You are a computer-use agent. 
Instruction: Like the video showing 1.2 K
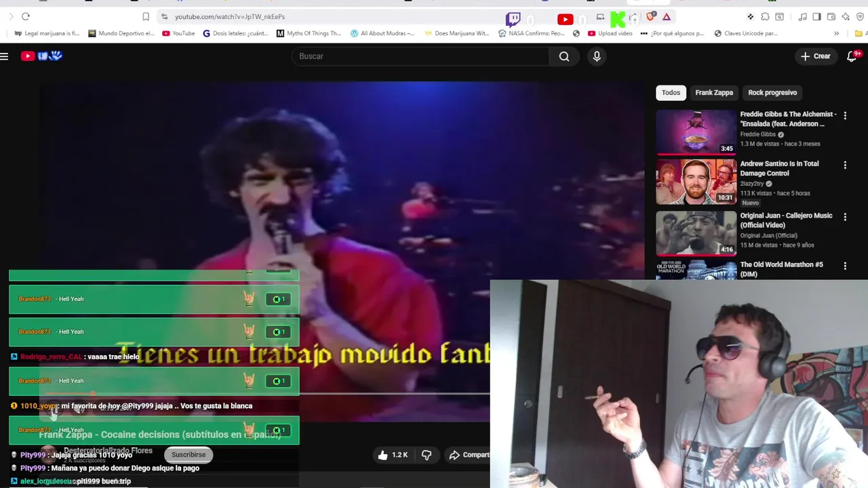[393, 455]
